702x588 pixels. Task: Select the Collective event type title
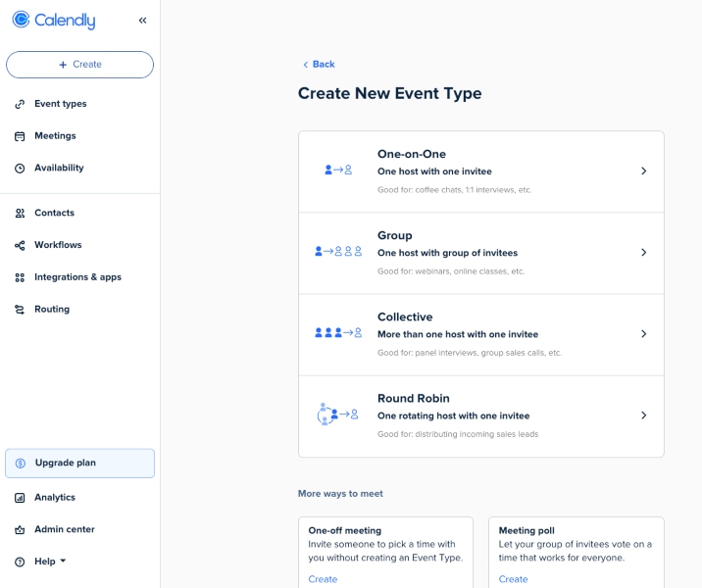[x=405, y=317]
